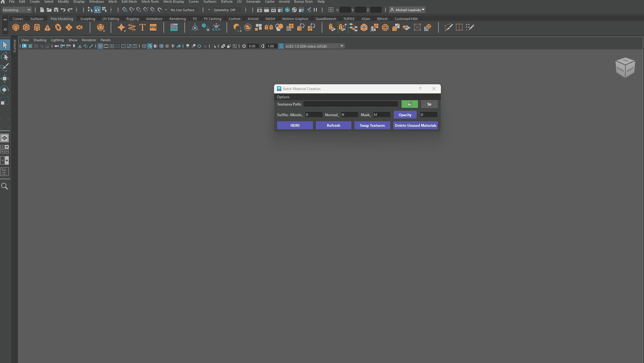Click the view cube in viewport corner
The height and width of the screenshot is (363, 644).
click(625, 67)
